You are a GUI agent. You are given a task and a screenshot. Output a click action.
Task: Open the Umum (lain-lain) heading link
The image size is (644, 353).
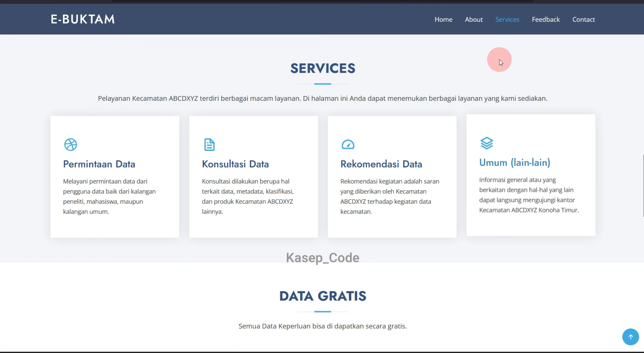coord(514,163)
